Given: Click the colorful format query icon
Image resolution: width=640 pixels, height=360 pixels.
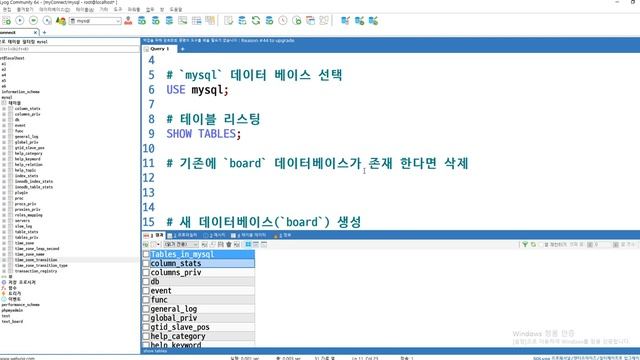Looking at the screenshot, I should pyautogui.click(x=61, y=20).
